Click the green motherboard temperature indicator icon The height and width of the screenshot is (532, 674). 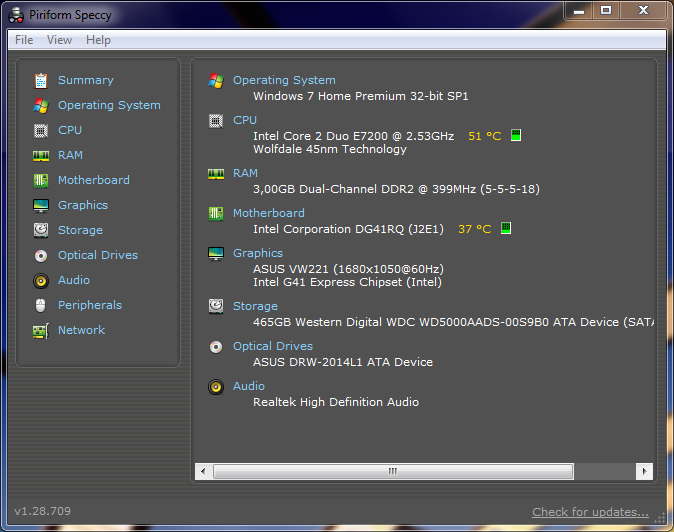(x=506, y=228)
